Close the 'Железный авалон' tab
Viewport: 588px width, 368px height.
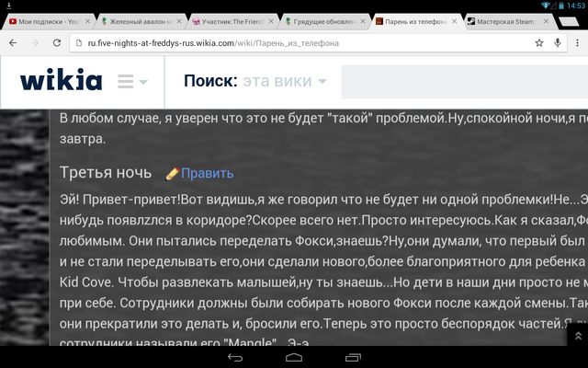click(179, 21)
